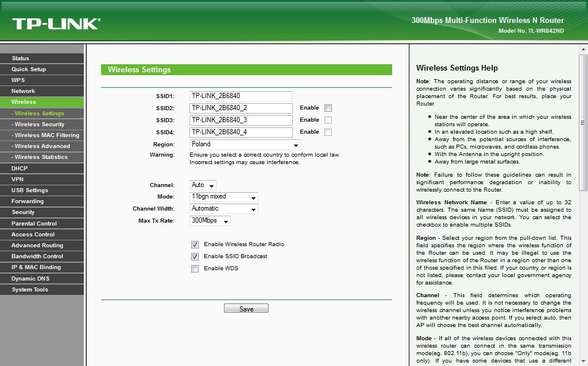Click the SSID4 name field
588x366 pixels.
click(241, 132)
